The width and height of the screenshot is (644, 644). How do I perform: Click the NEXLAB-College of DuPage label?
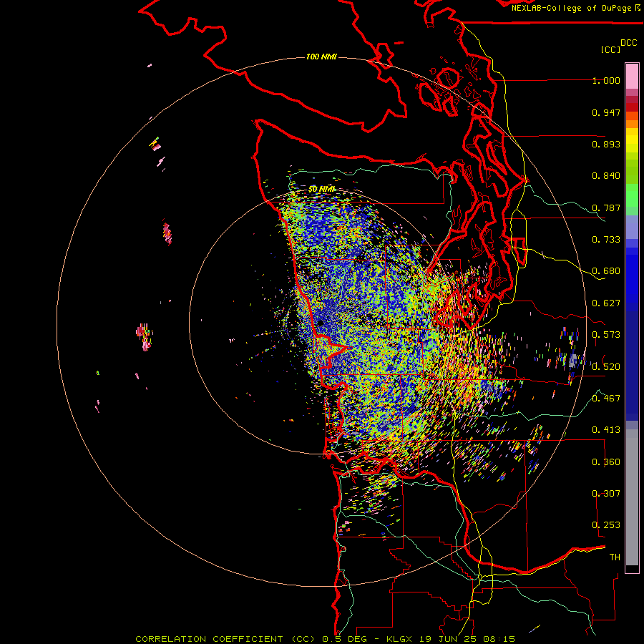(571, 8)
